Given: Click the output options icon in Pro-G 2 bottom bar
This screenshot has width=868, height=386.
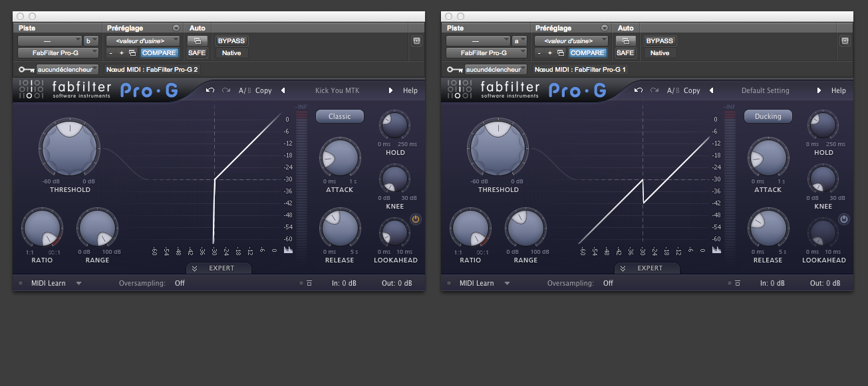Looking at the screenshot, I should click(x=309, y=284).
